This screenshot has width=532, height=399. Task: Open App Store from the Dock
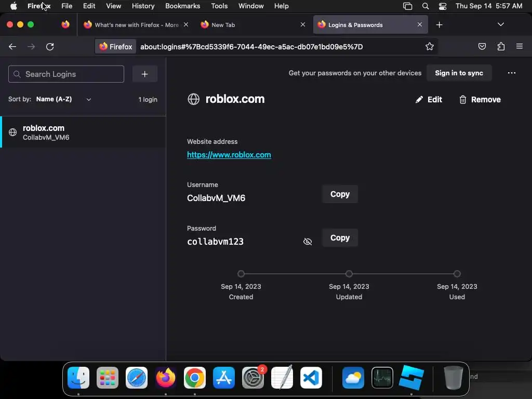pyautogui.click(x=224, y=378)
